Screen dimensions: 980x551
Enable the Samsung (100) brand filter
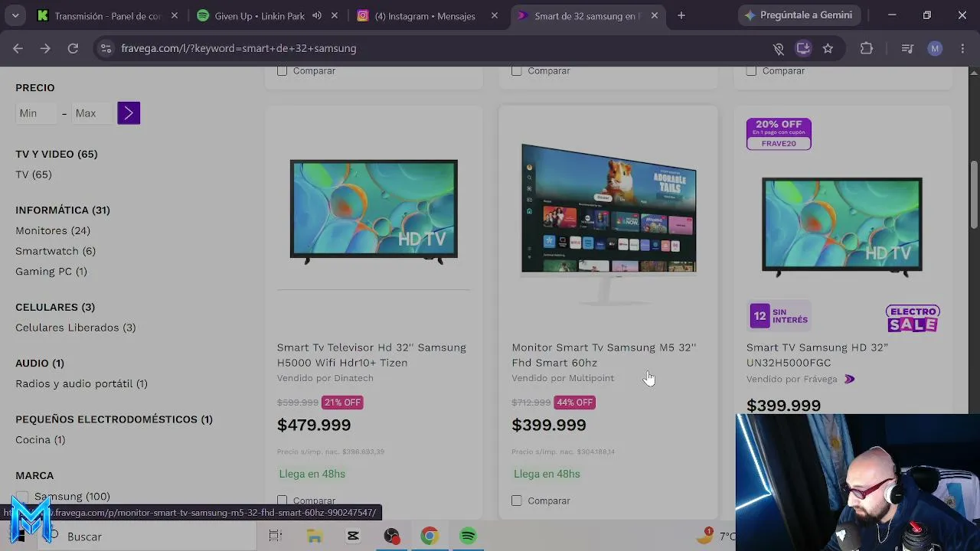[x=22, y=497]
